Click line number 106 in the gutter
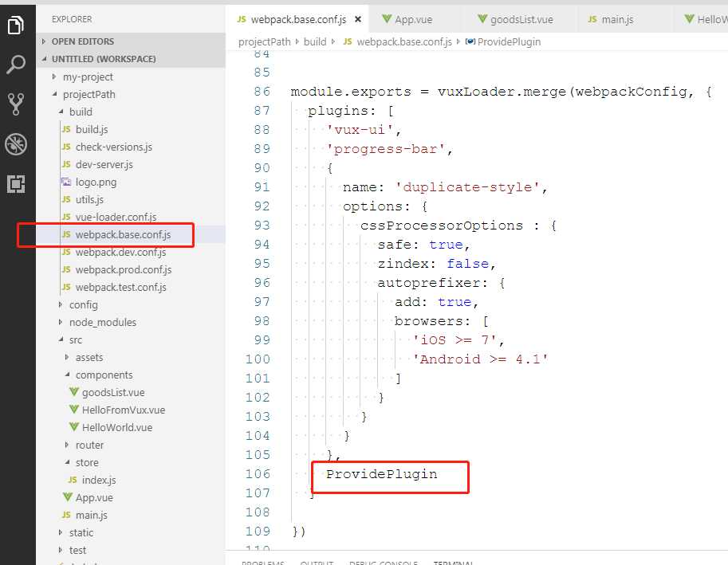The height and width of the screenshot is (565, 728). click(x=258, y=473)
